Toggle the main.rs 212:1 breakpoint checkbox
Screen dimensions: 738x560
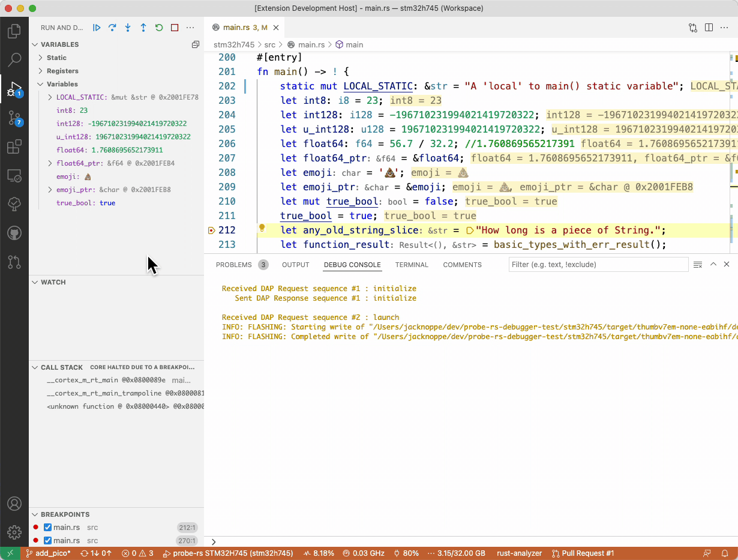tap(48, 528)
